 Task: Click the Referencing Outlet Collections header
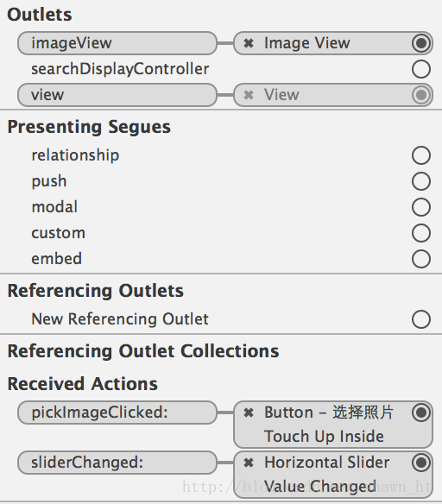coord(143,351)
